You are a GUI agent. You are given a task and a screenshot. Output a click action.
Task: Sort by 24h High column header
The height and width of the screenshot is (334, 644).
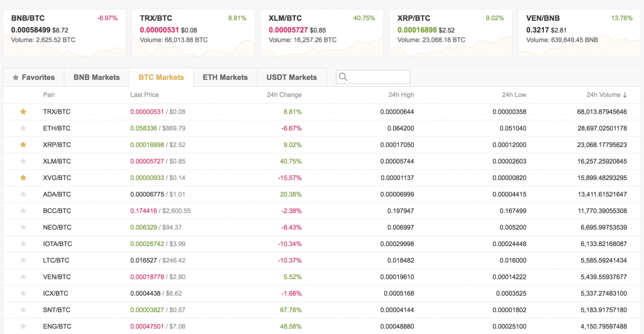click(x=401, y=95)
